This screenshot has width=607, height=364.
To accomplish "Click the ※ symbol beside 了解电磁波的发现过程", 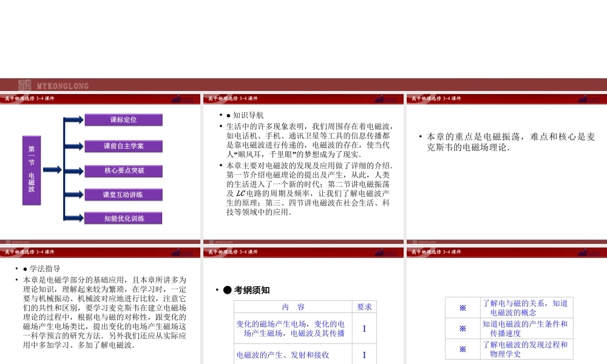I will (x=463, y=349).
